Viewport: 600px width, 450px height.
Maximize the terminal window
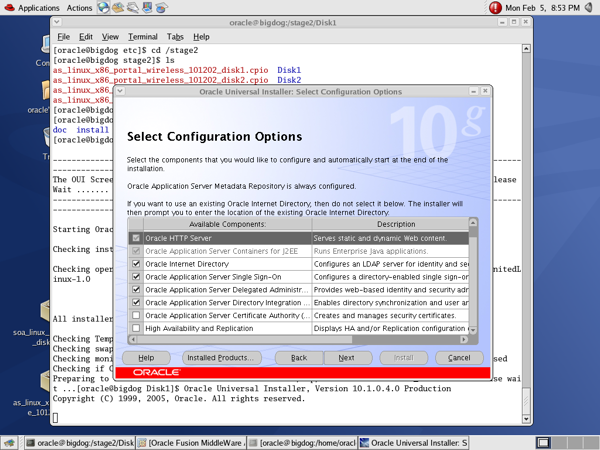point(514,22)
